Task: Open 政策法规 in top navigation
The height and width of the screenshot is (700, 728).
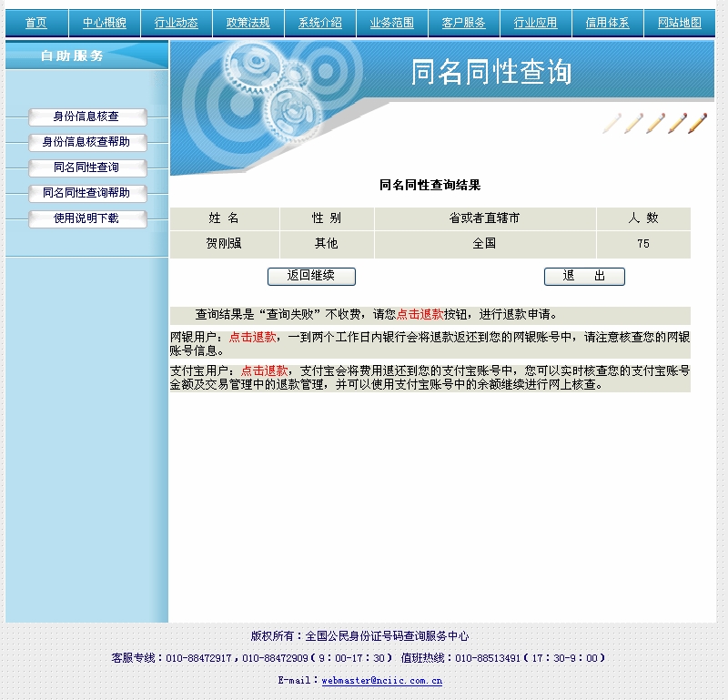Action: pos(248,22)
